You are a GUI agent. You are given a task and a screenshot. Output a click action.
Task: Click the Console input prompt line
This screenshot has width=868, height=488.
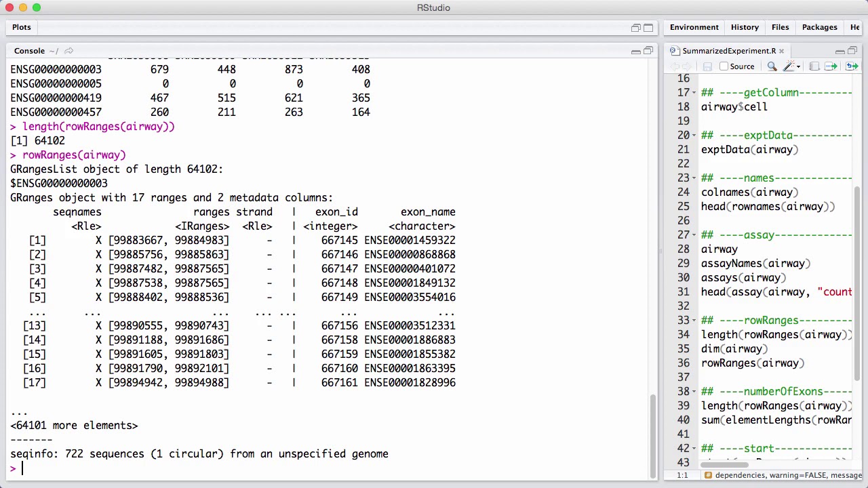(x=325, y=468)
